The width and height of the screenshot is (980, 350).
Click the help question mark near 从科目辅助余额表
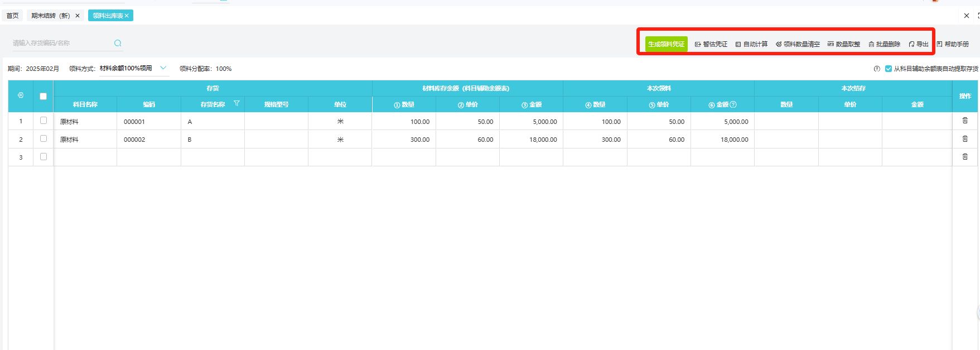click(877, 69)
